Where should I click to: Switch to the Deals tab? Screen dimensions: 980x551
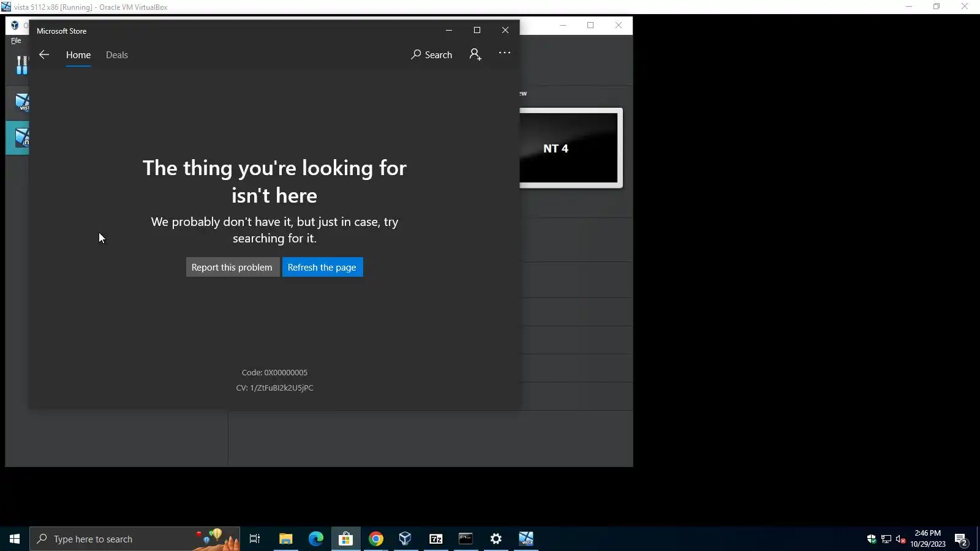tap(117, 54)
